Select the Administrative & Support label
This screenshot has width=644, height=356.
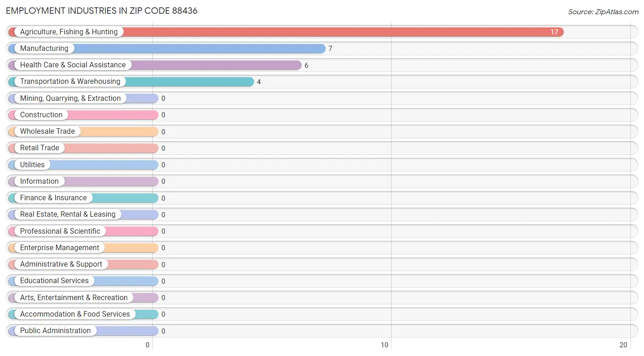[x=61, y=264]
